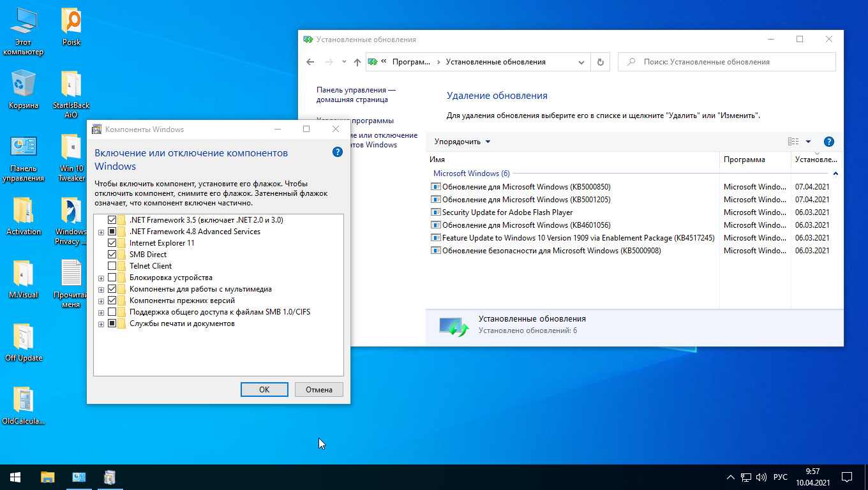Expand the Службы печати и документов tree node

(101, 324)
